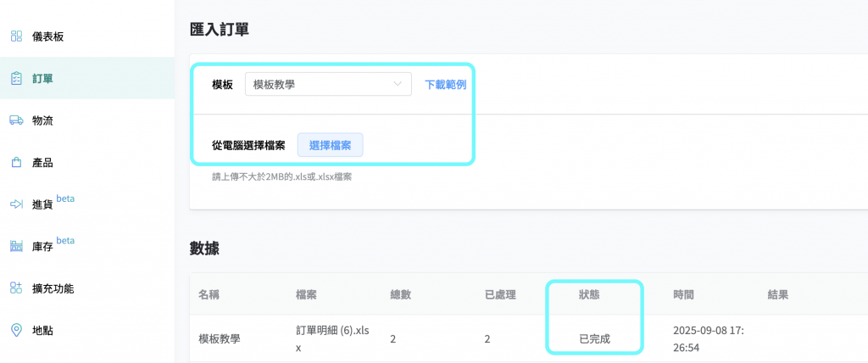Click the extensions plus-grid icon
Image resolution: width=868 pixels, height=363 pixels.
pyautogui.click(x=16, y=288)
